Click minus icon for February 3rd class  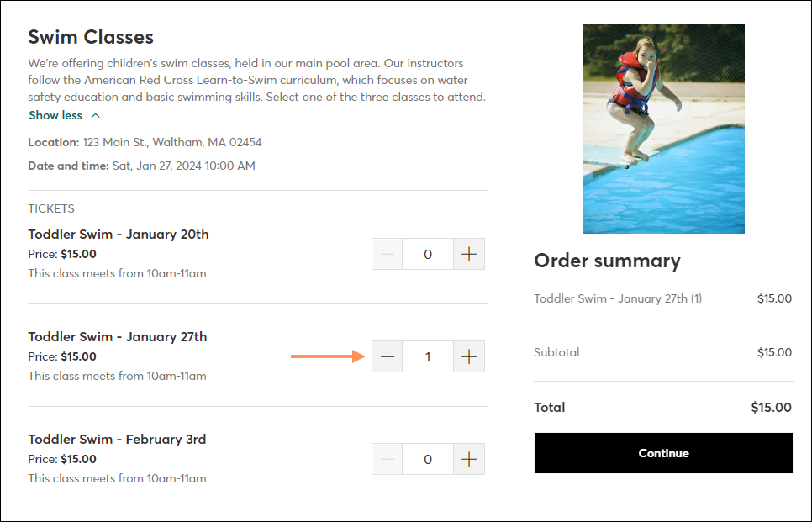point(387,459)
